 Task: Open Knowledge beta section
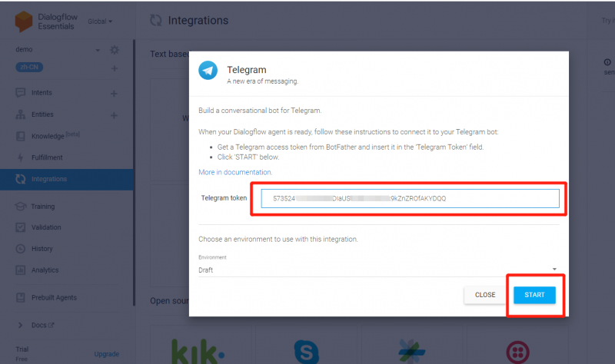tap(55, 136)
